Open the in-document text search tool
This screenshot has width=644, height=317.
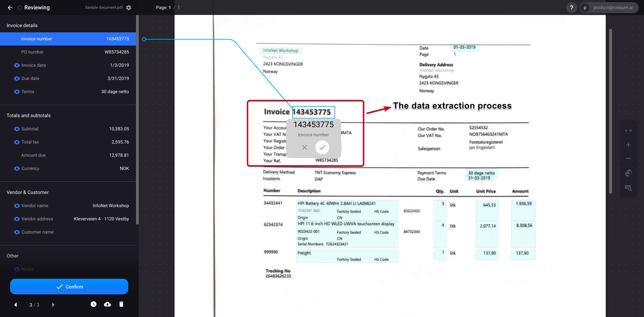[628, 188]
